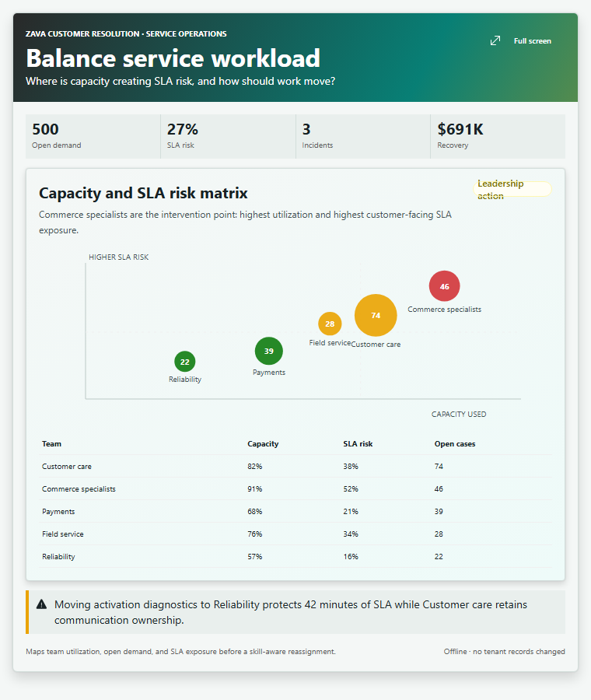
Task: Click the Offline no tenant records changed status
Action: tap(505, 651)
